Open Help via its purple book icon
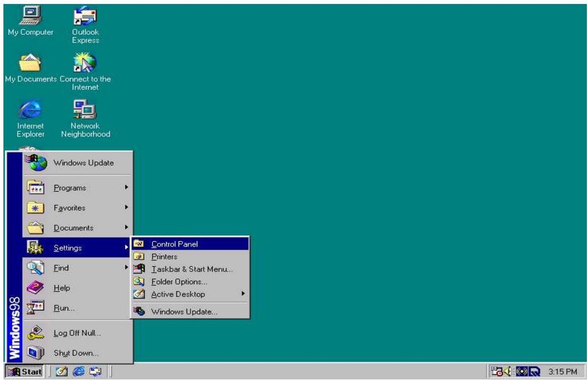The image size is (588, 380). (x=36, y=288)
